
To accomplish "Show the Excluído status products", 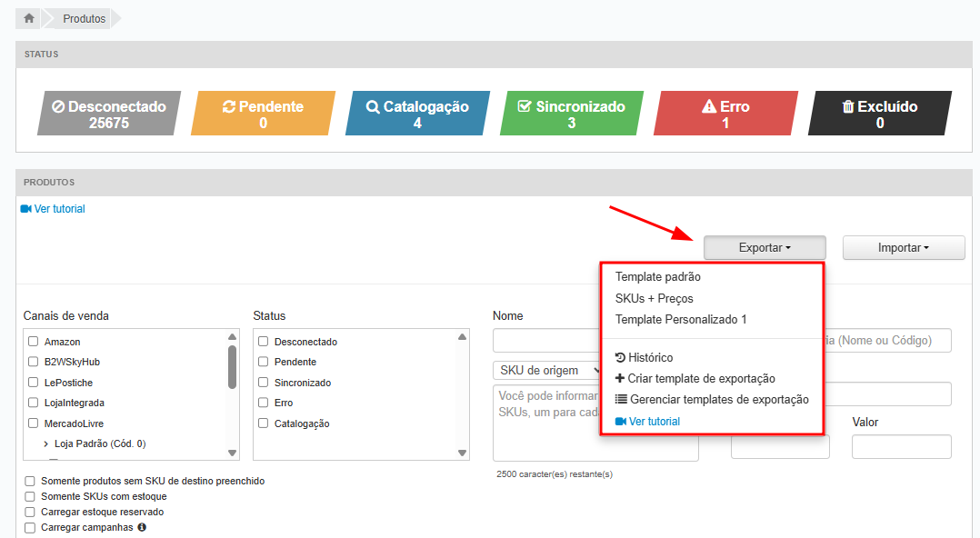I will pyautogui.click(x=879, y=114).
